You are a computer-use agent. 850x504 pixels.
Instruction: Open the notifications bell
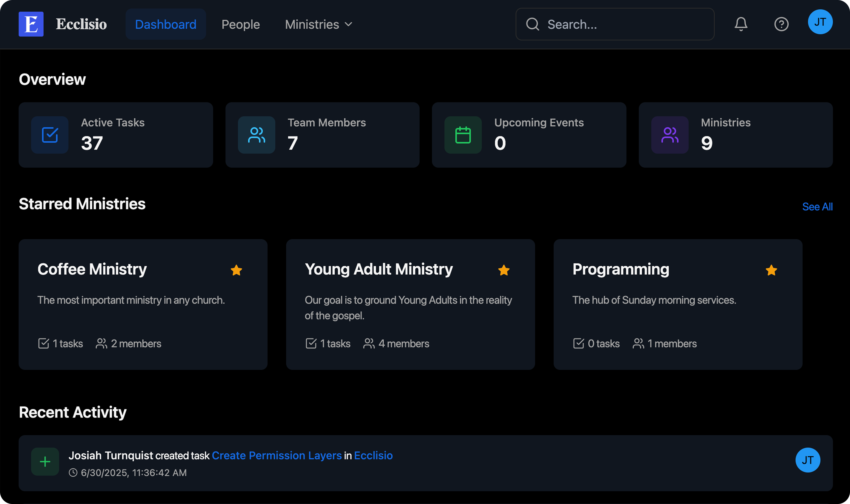pos(741,24)
